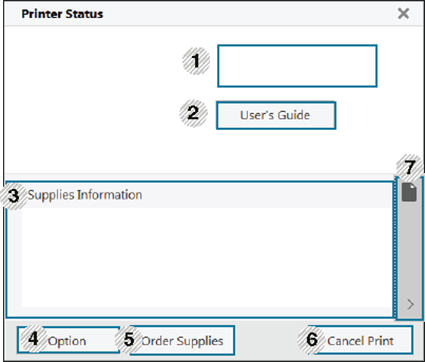Click callout marker number 4

(33, 339)
